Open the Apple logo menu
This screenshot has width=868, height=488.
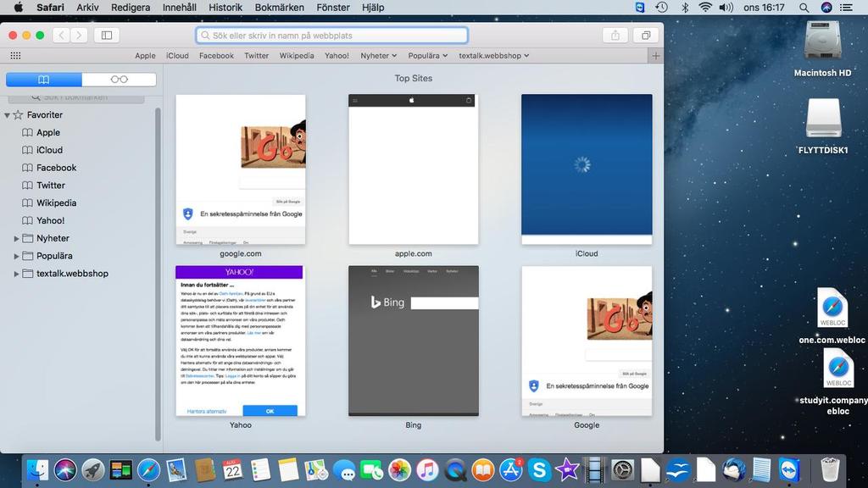[19, 7]
